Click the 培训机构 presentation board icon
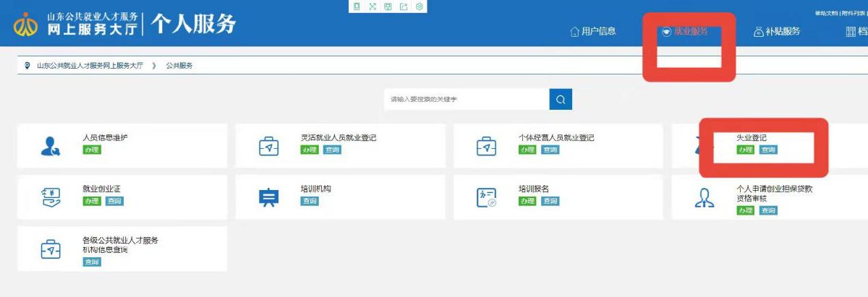868x297 pixels. pyautogui.click(x=268, y=197)
